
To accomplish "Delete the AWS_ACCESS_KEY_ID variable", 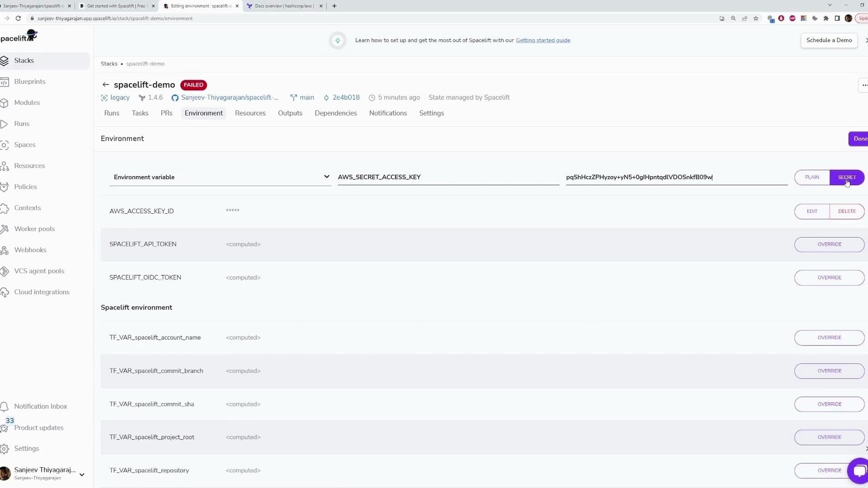I will click(847, 211).
